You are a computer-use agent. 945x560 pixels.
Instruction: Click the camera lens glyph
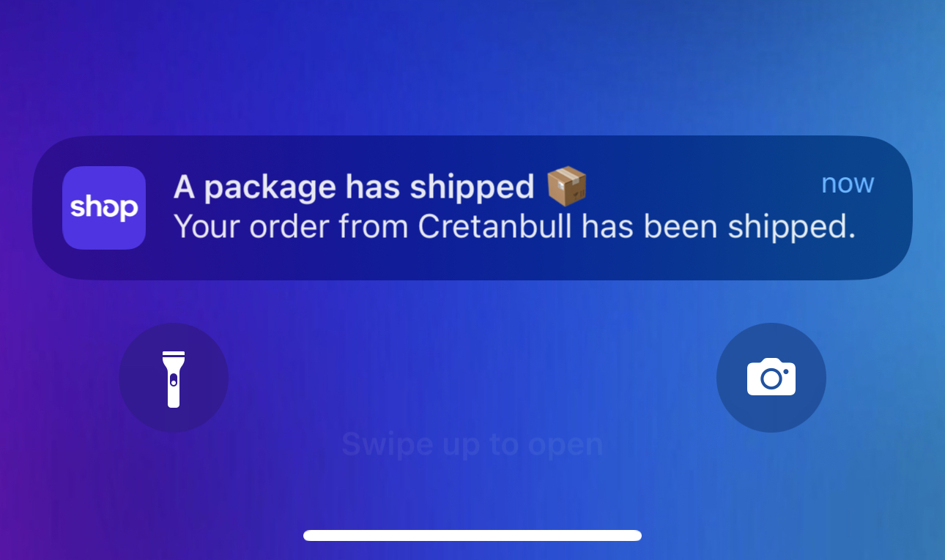[x=771, y=378]
